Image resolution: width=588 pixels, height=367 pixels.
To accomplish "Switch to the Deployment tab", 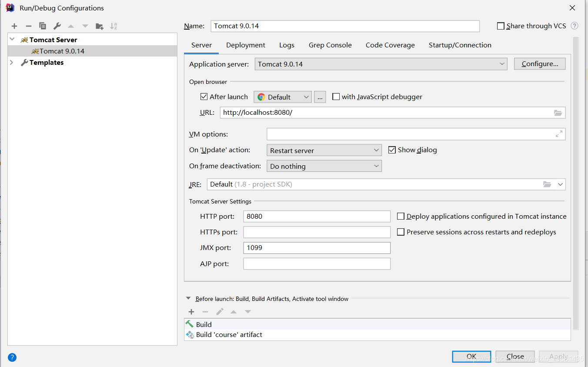I will [246, 45].
